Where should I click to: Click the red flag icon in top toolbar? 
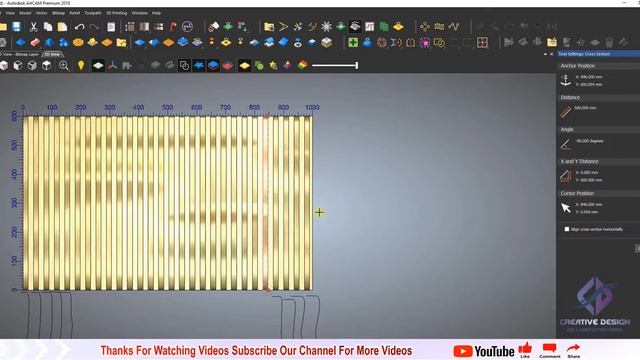(173, 27)
